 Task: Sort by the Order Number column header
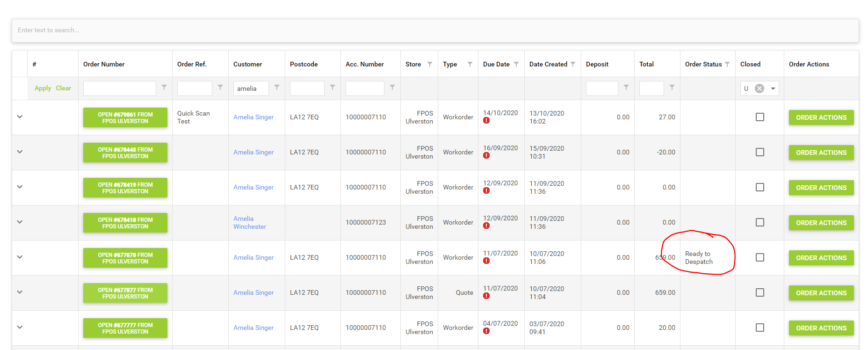(104, 64)
